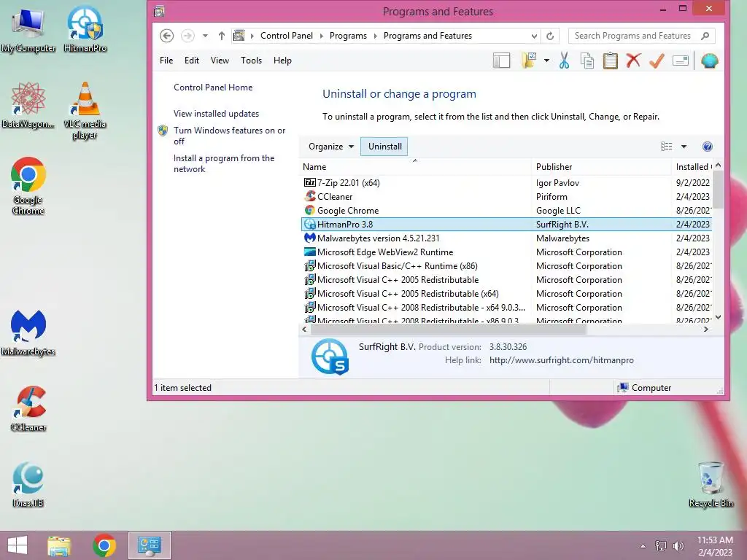Click the horizontal scrollbar right arrow

pos(705,329)
